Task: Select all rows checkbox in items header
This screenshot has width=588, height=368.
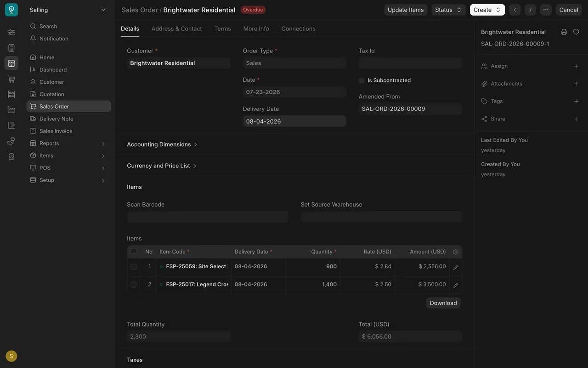Action: click(134, 251)
